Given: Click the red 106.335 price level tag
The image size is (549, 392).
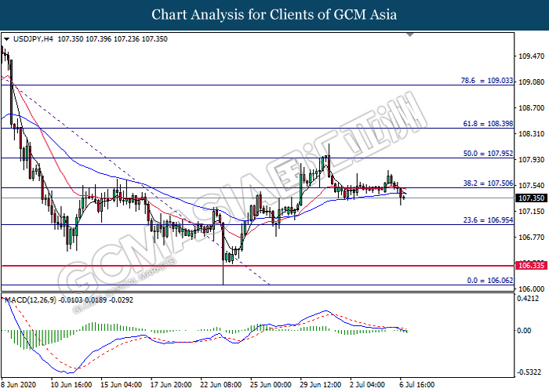Looking at the screenshot, I should [531, 265].
